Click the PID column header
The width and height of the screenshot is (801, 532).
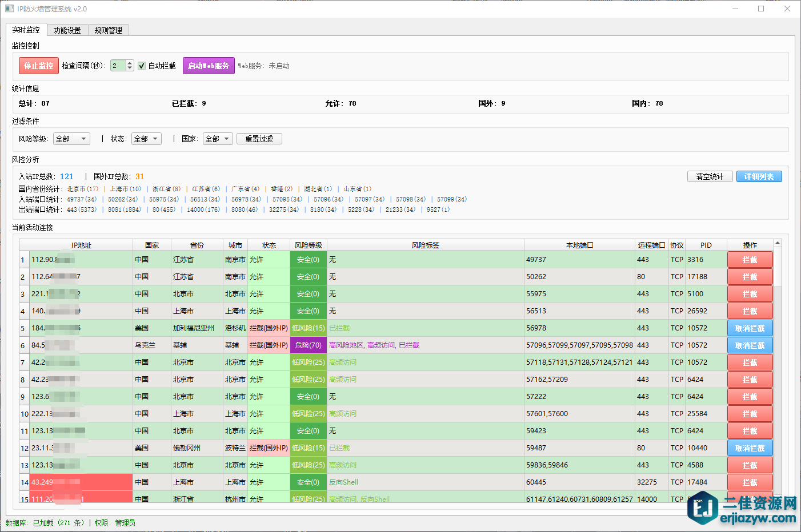(x=706, y=245)
